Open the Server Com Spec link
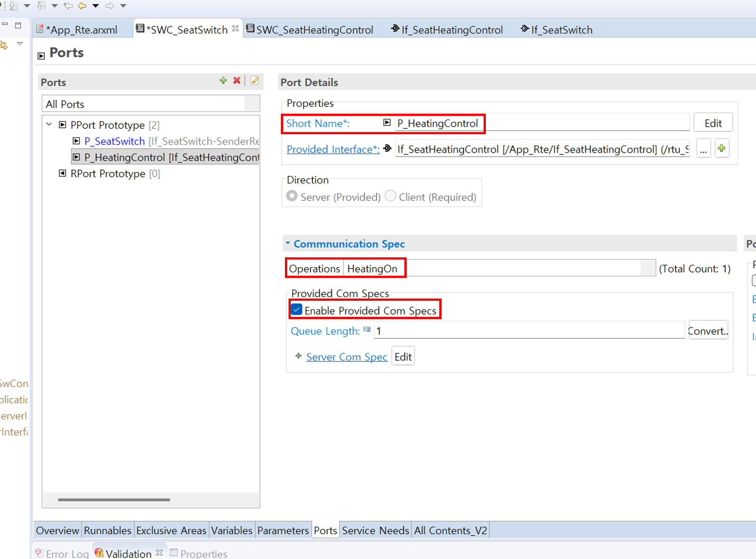The height and width of the screenshot is (559, 756). click(x=347, y=357)
